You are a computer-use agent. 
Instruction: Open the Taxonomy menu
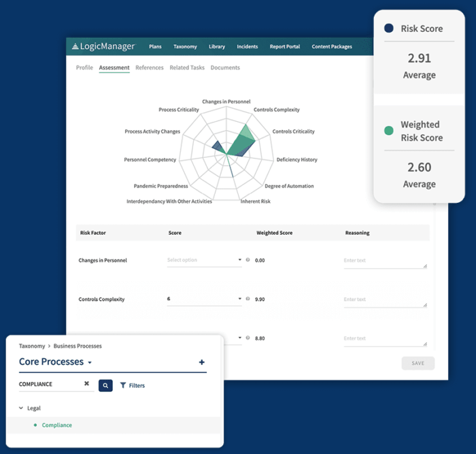pos(185,46)
